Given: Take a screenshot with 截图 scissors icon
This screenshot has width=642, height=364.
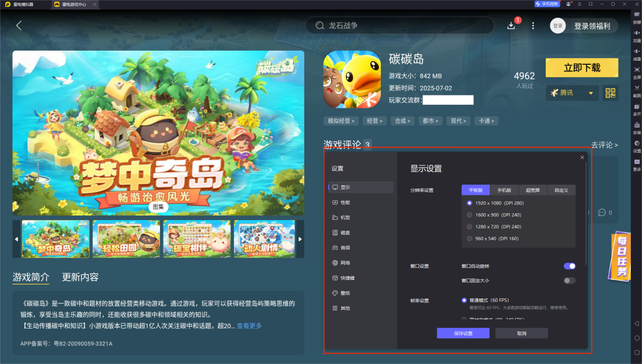Looking at the screenshot, I should click(636, 91).
